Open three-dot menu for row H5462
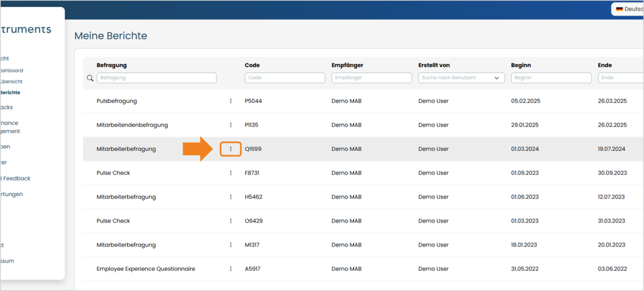The height and width of the screenshot is (291, 644). coord(230,197)
